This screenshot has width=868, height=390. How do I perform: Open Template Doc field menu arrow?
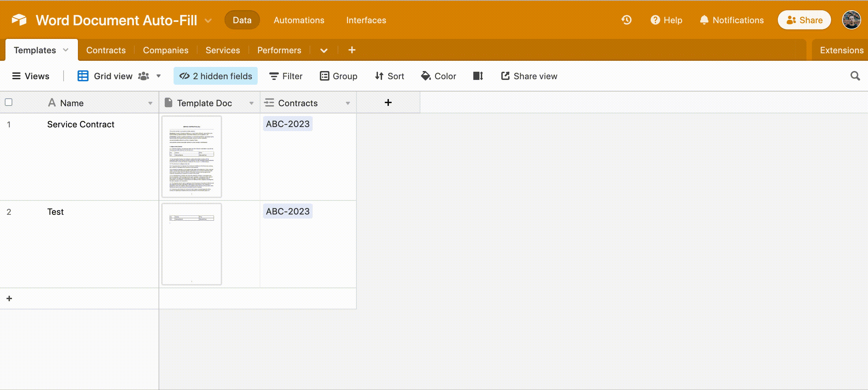251,103
